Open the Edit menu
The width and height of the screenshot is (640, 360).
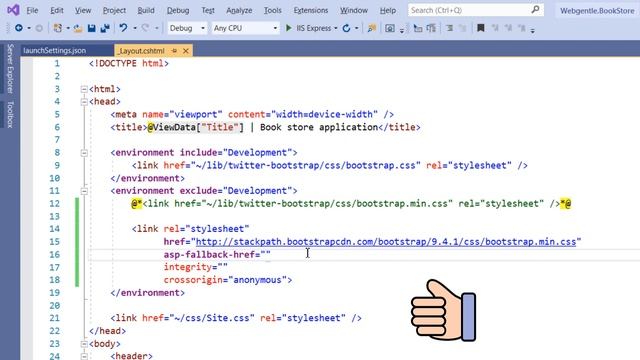tap(57, 10)
